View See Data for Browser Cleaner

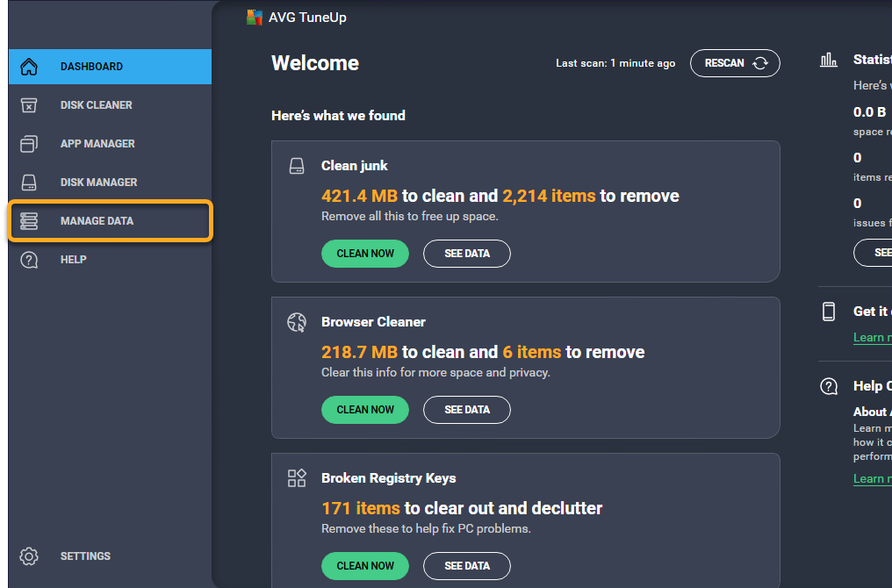(x=466, y=410)
